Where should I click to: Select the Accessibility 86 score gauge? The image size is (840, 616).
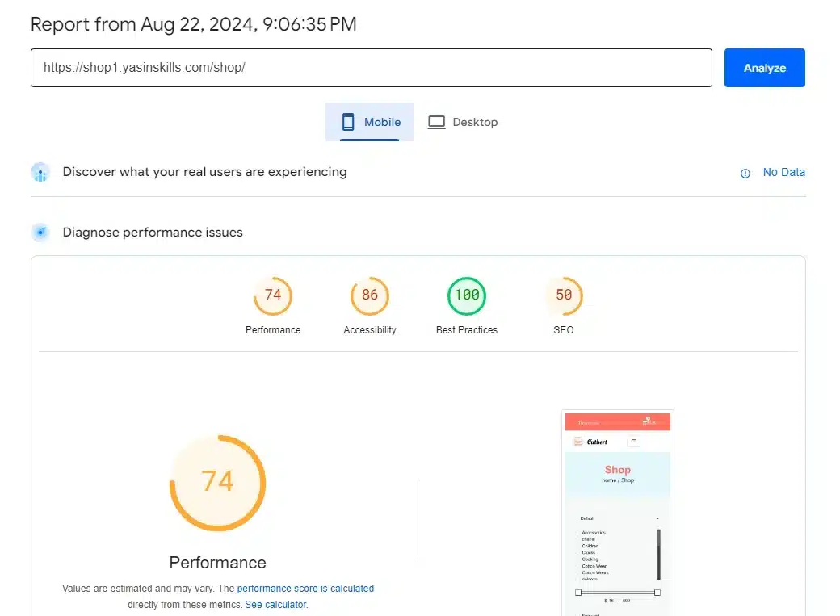point(370,296)
